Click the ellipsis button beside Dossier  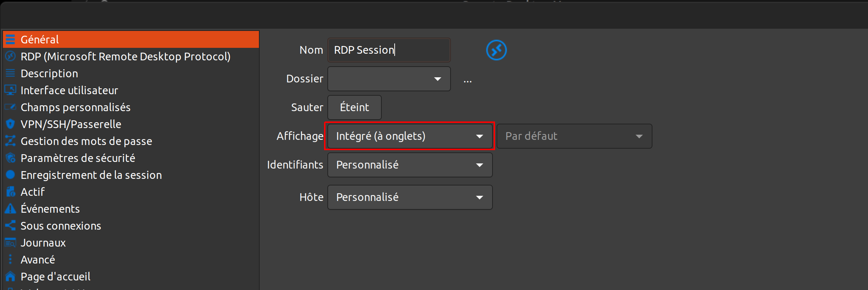(467, 80)
